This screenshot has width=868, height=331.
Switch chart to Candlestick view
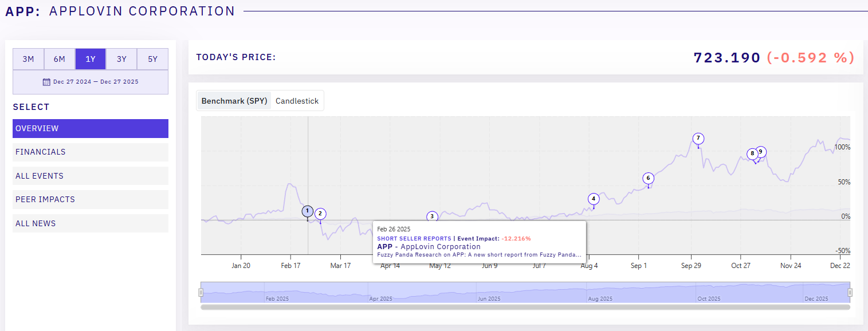tap(297, 101)
